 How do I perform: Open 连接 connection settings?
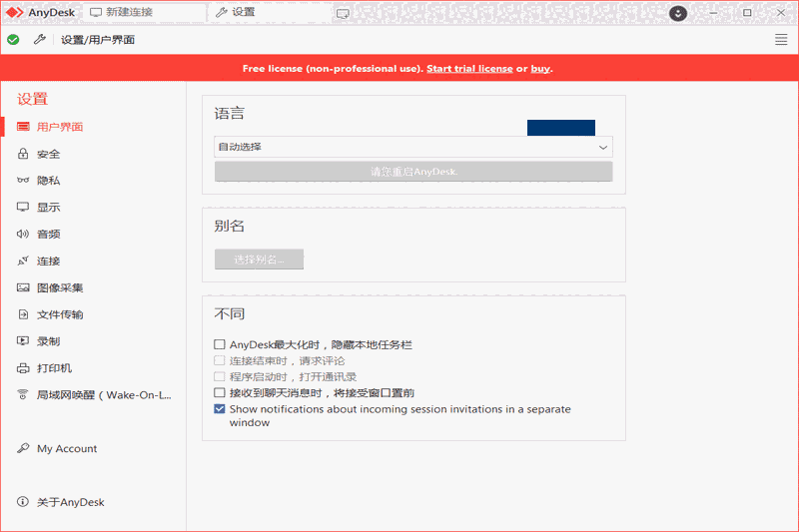48,261
